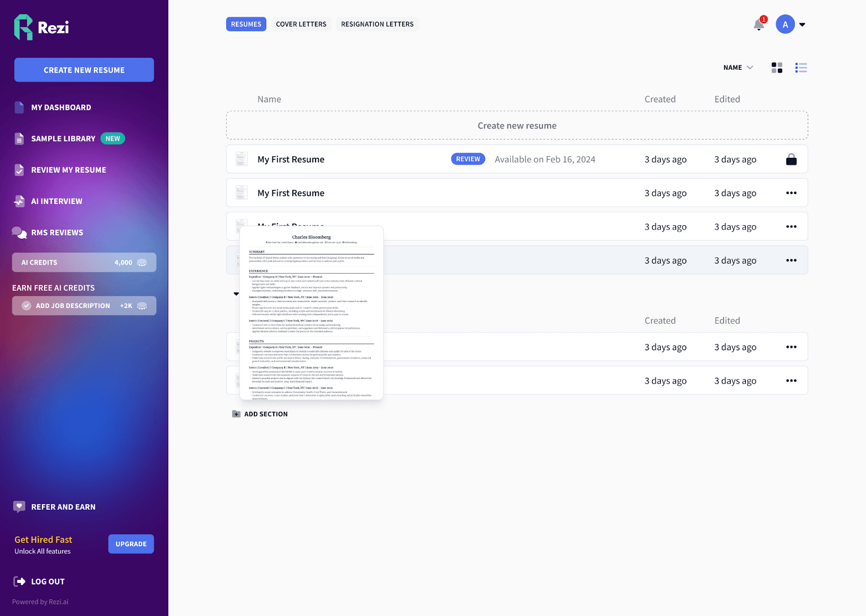The width and height of the screenshot is (866, 616).
Task: Click the first Edited column header
Action: pyautogui.click(x=727, y=99)
